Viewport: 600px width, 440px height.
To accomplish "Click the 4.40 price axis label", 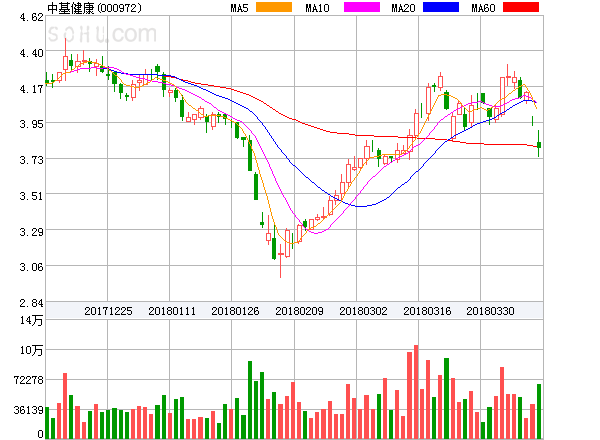I will pyautogui.click(x=31, y=52).
